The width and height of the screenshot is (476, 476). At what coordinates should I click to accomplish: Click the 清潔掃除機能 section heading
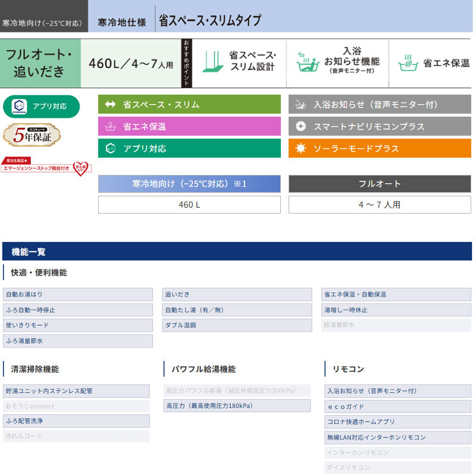click(35, 369)
